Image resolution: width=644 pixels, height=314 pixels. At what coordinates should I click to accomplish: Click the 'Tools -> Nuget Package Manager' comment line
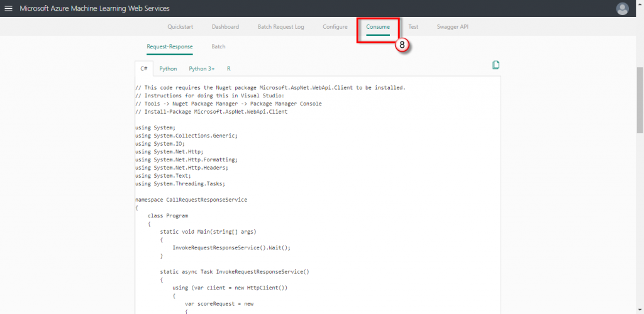click(228, 104)
